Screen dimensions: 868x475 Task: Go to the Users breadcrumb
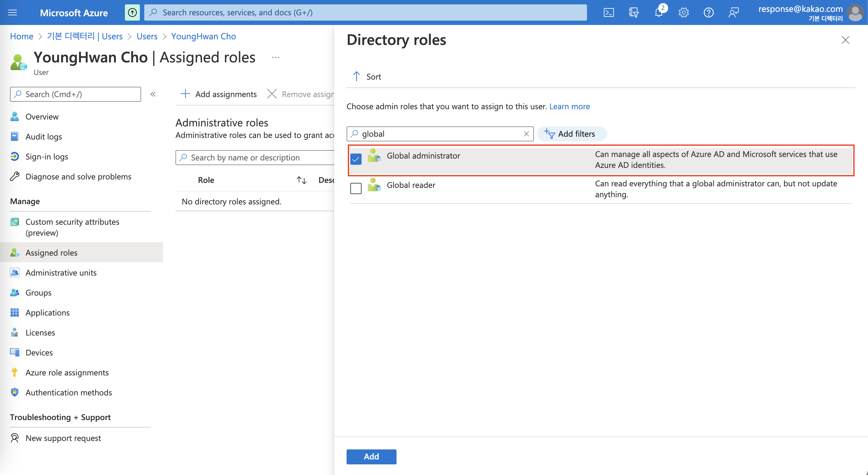click(147, 36)
